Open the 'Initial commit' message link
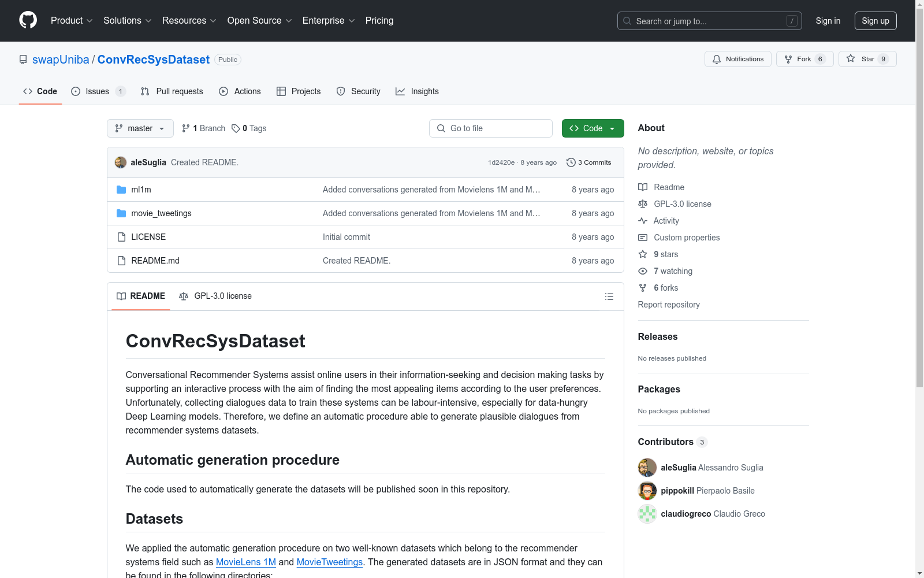The height and width of the screenshot is (578, 924). point(346,237)
